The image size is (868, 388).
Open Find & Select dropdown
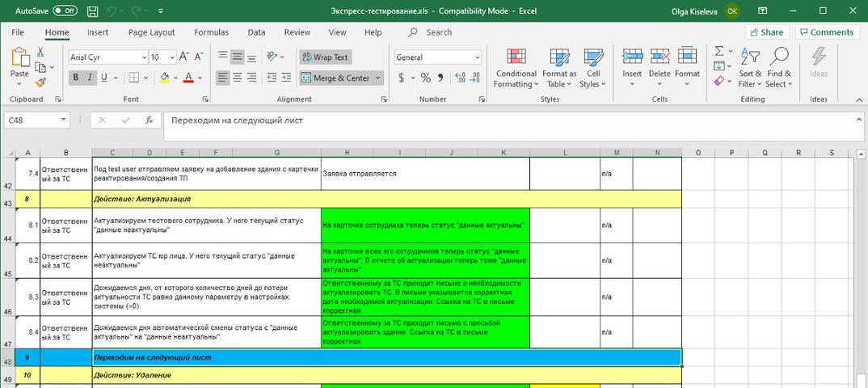pyautogui.click(x=779, y=69)
